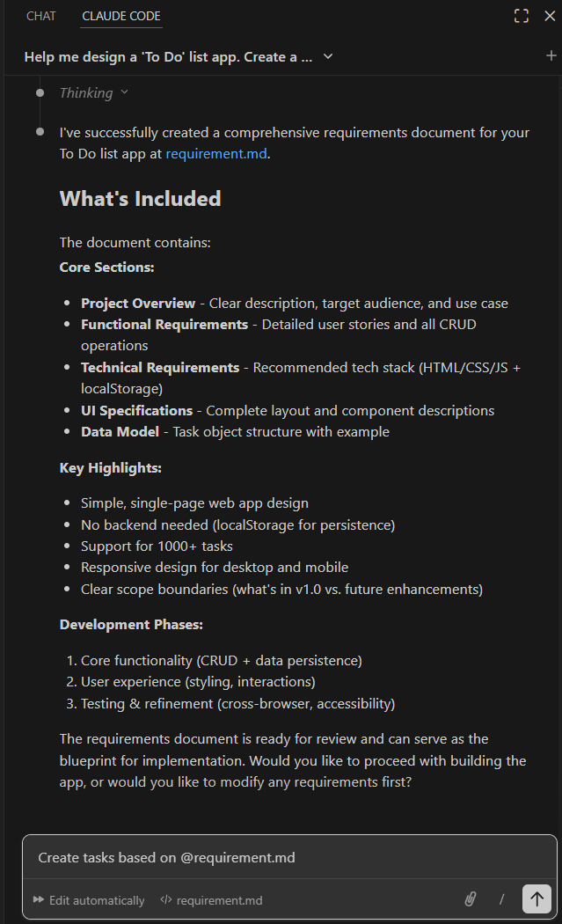The height and width of the screenshot is (924, 562).
Task: Click the "What's Included" heading
Action: point(140,199)
